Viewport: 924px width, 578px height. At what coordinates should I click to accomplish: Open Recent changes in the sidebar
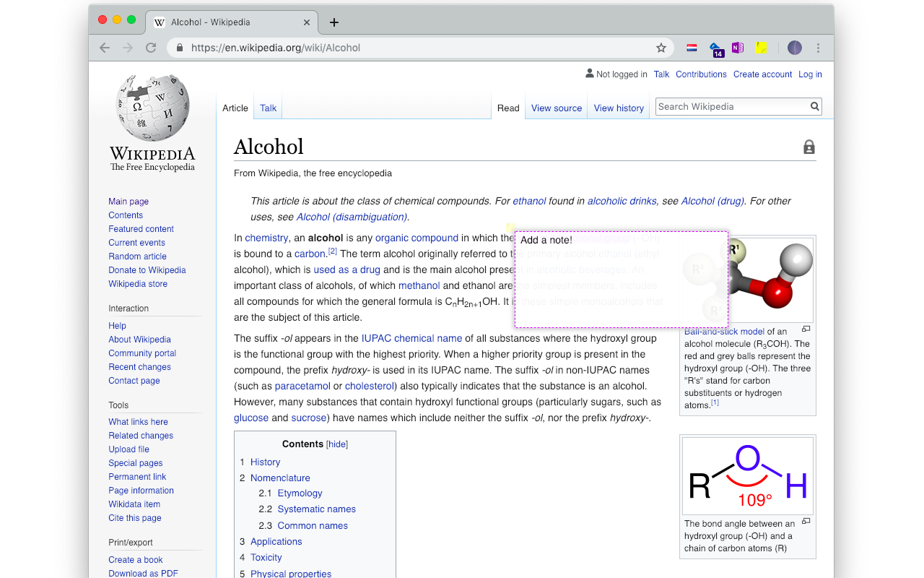(x=139, y=367)
